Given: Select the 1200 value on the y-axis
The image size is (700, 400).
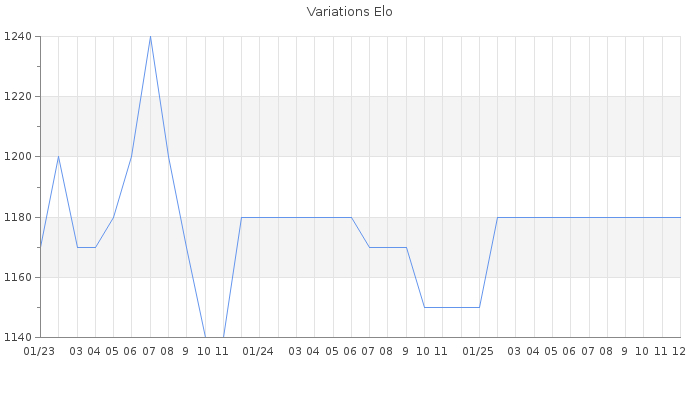Looking at the screenshot, I should tap(18, 157).
